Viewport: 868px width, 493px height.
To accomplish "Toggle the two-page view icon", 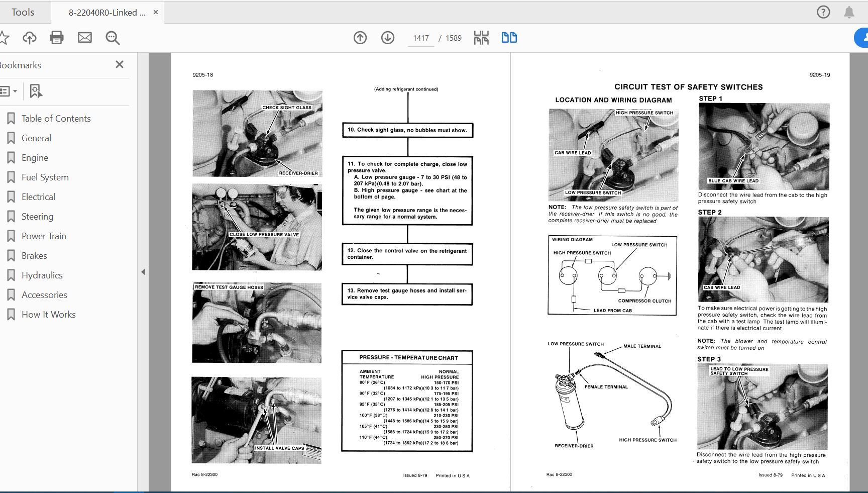I will coord(509,38).
